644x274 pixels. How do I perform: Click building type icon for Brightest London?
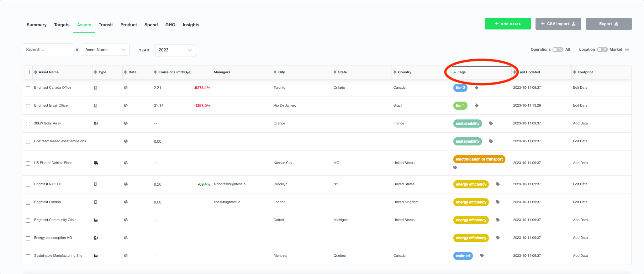coord(96,202)
